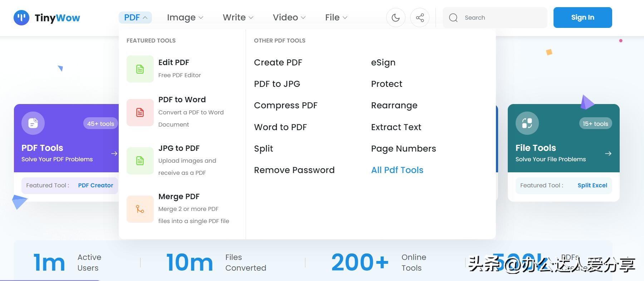
Task: Toggle dark mode moon icon
Action: (395, 18)
